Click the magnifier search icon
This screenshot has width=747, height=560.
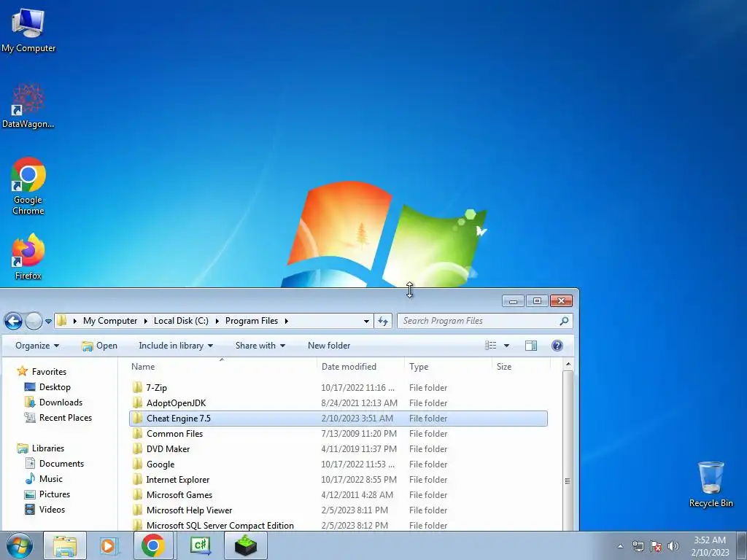(564, 321)
